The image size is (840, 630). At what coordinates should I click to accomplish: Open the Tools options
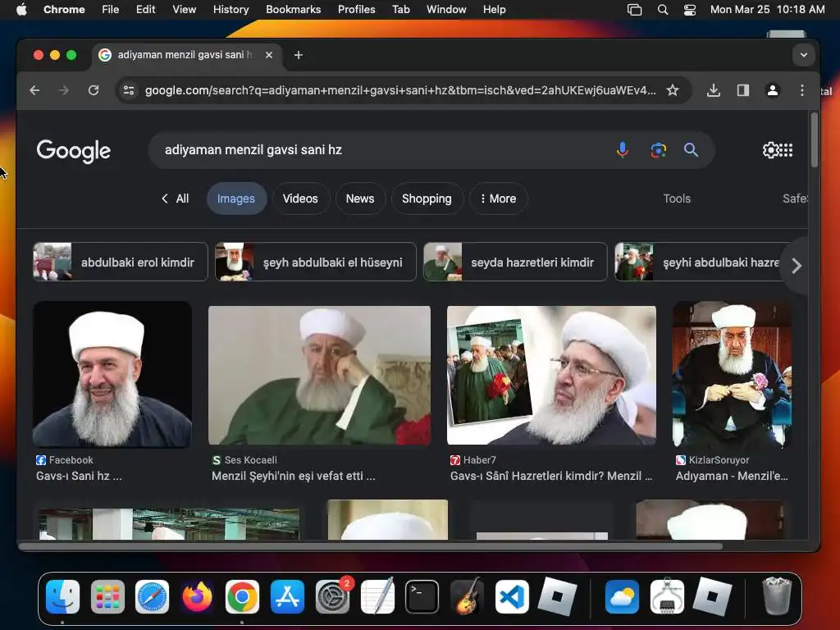[677, 199]
